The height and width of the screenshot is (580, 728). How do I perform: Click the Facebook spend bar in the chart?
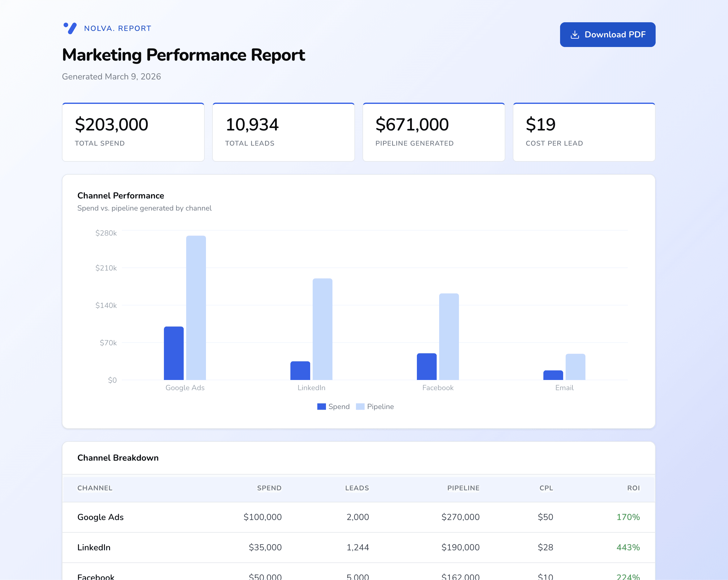[x=427, y=366]
